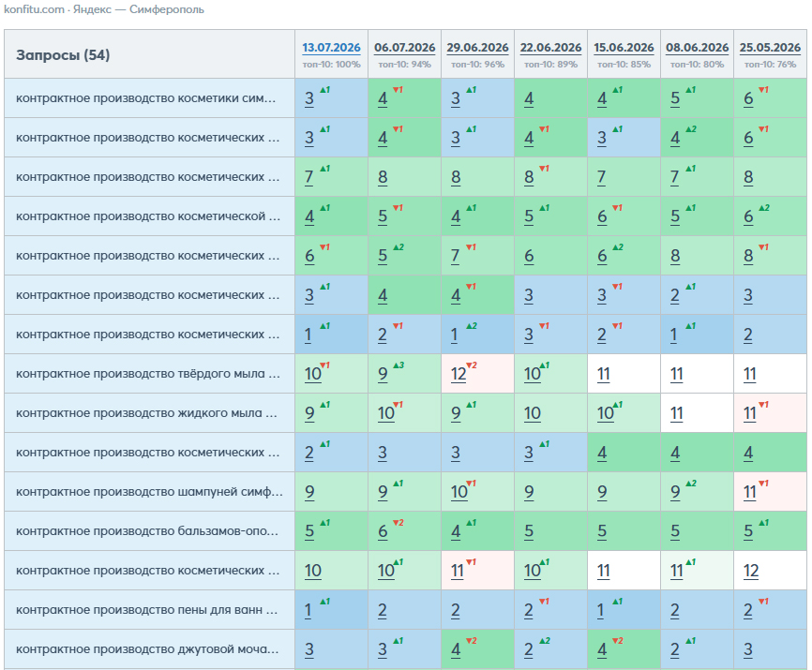This screenshot has height=670, width=812.
Task: Open position 12 on 25.05.2026 column
Action: pos(751,571)
